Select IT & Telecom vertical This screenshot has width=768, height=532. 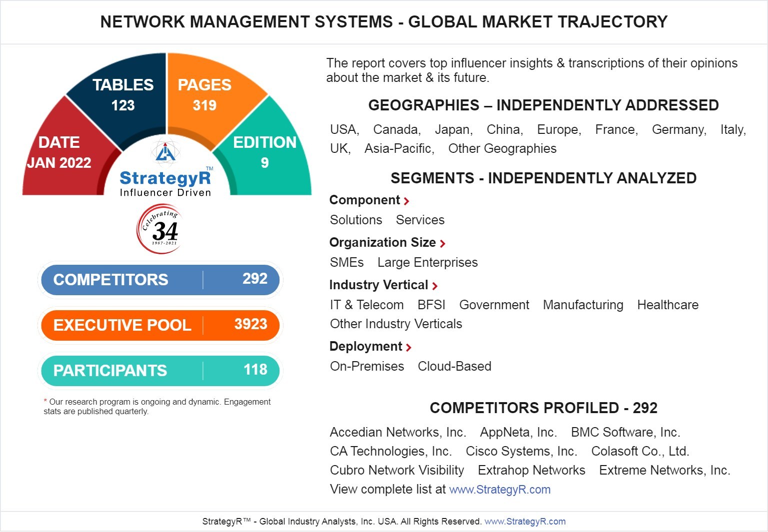pos(367,305)
